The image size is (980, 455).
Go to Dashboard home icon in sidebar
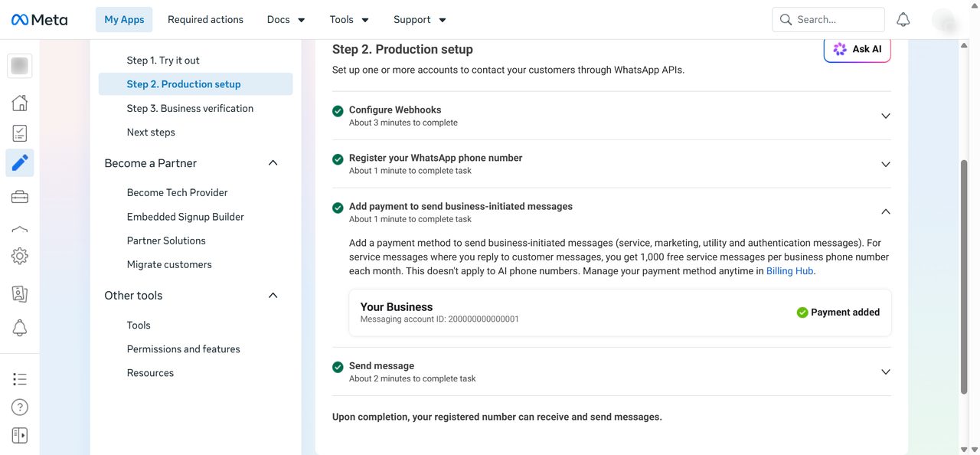click(x=20, y=103)
